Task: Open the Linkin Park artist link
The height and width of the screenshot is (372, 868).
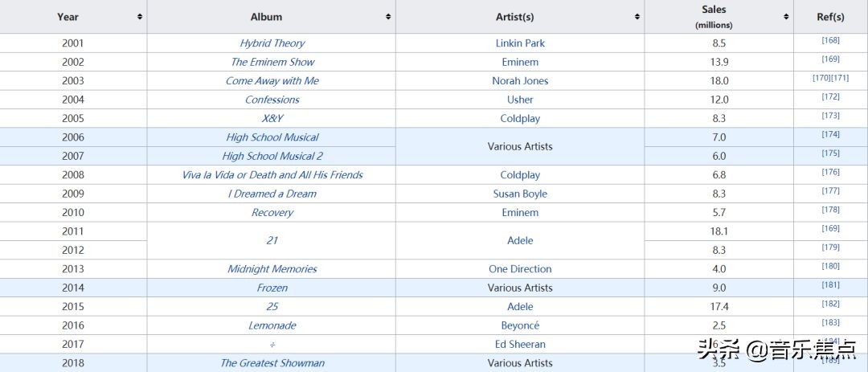Action: pyautogui.click(x=520, y=43)
